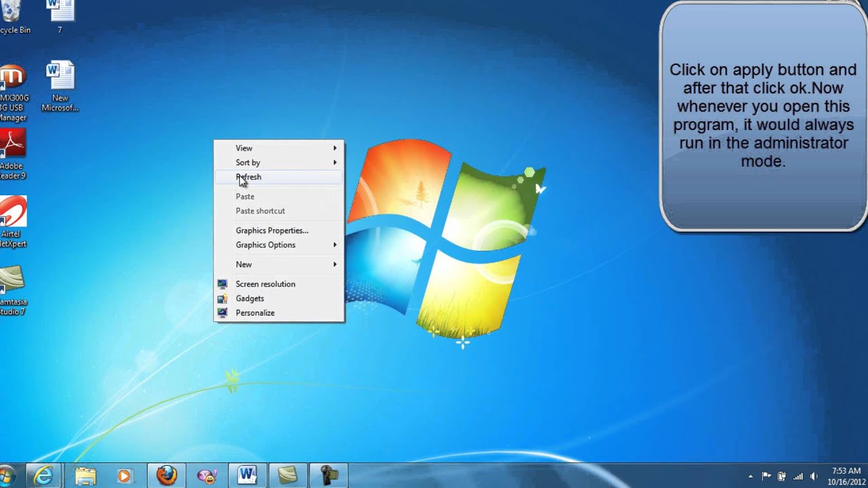This screenshot has width=868, height=488.
Task: Open the camcorder recorder taskbar icon
Action: click(x=329, y=476)
